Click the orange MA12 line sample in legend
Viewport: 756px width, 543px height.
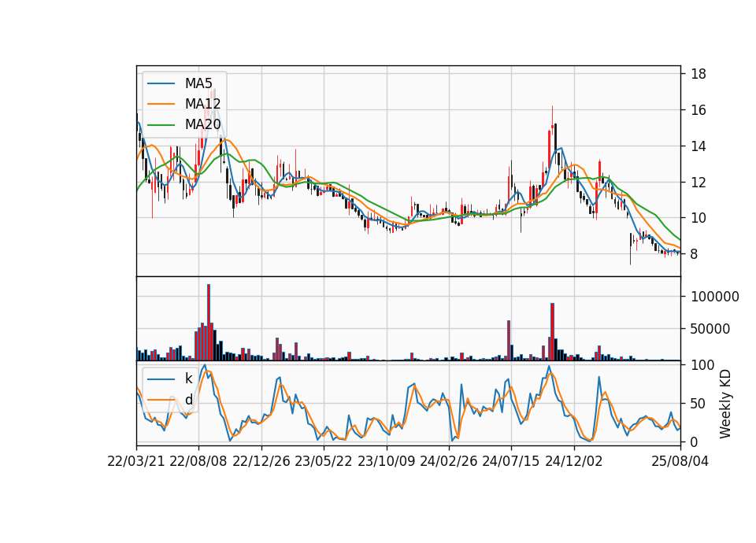tap(161, 104)
